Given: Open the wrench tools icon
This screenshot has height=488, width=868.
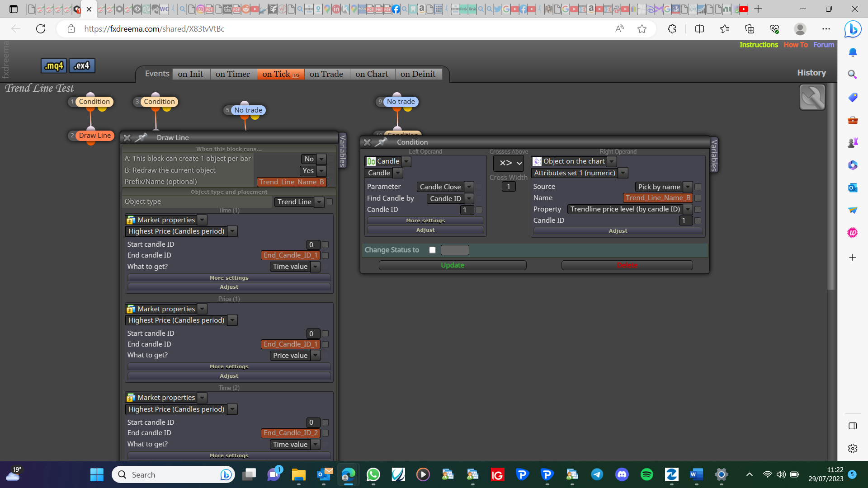Looking at the screenshot, I should pyautogui.click(x=812, y=97).
